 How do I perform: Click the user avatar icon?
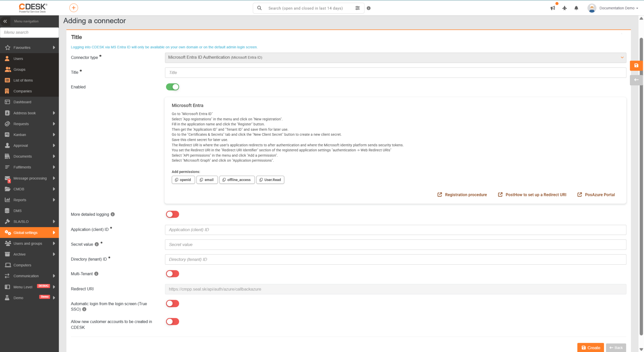click(x=592, y=8)
